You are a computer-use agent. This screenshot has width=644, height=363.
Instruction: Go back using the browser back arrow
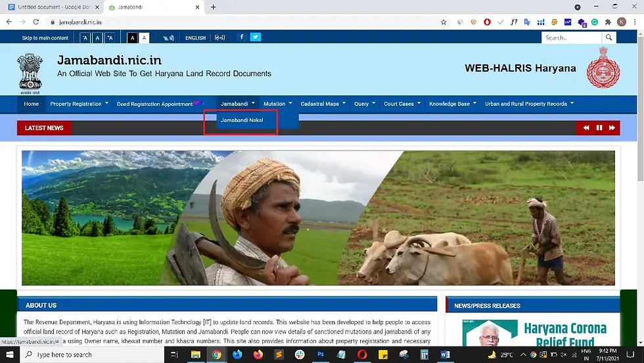9,22
